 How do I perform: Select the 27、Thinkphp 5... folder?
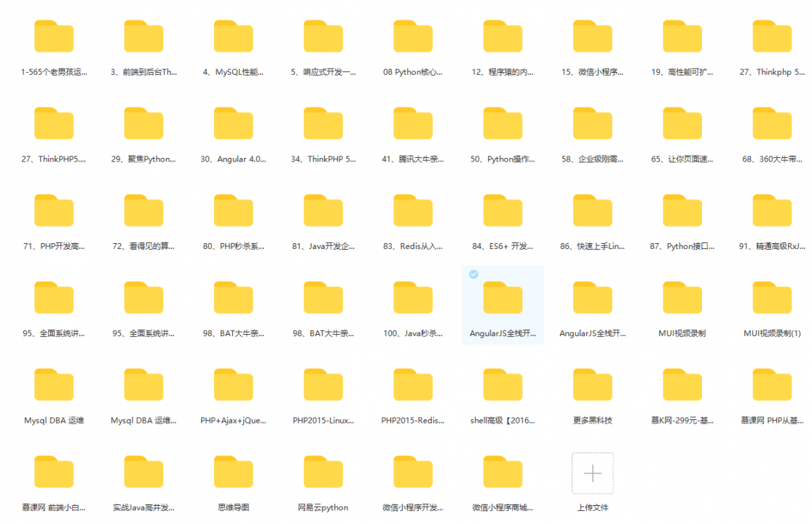pos(772,36)
